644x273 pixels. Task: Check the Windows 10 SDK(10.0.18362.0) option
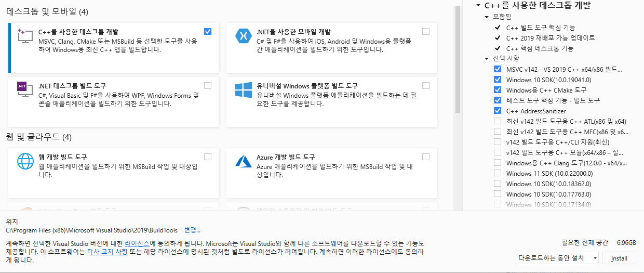pos(498,184)
